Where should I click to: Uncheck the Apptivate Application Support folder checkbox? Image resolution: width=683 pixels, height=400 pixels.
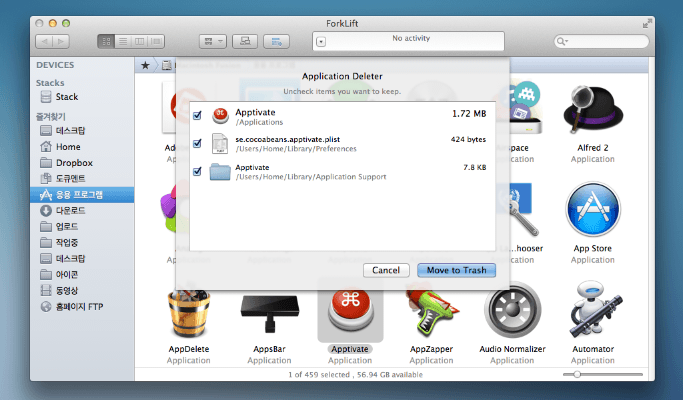click(x=197, y=171)
